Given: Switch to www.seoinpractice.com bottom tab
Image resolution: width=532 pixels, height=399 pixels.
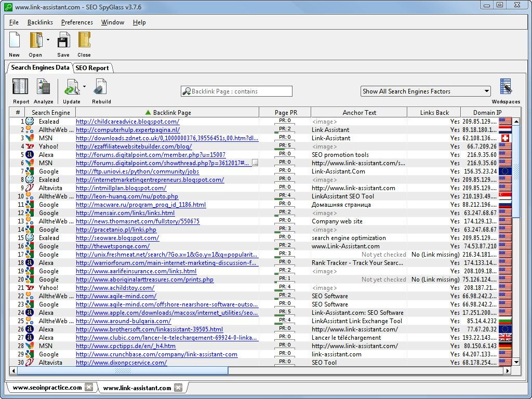Looking at the screenshot, I should click(x=47, y=387).
